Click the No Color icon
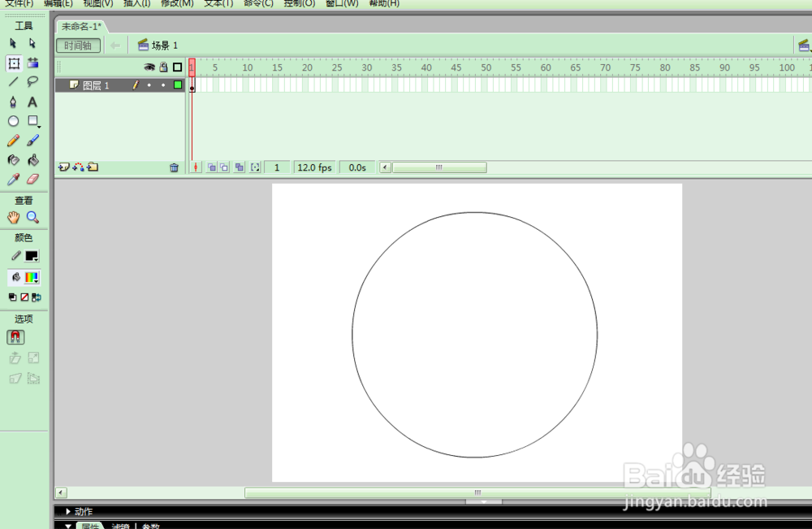The width and height of the screenshot is (812, 529). (24, 297)
